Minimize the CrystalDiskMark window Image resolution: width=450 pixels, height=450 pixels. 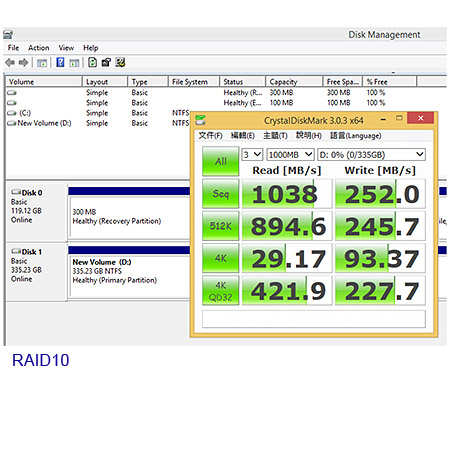384,119
